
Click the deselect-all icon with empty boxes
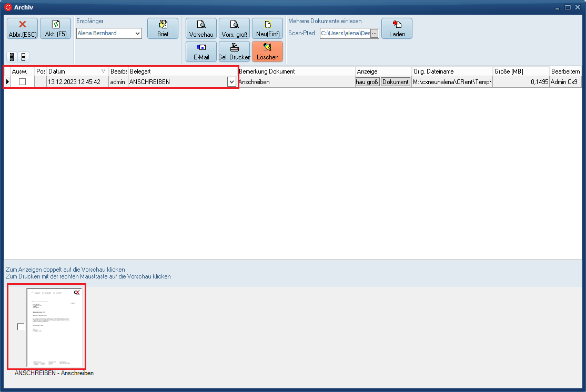tap(24, 57)
